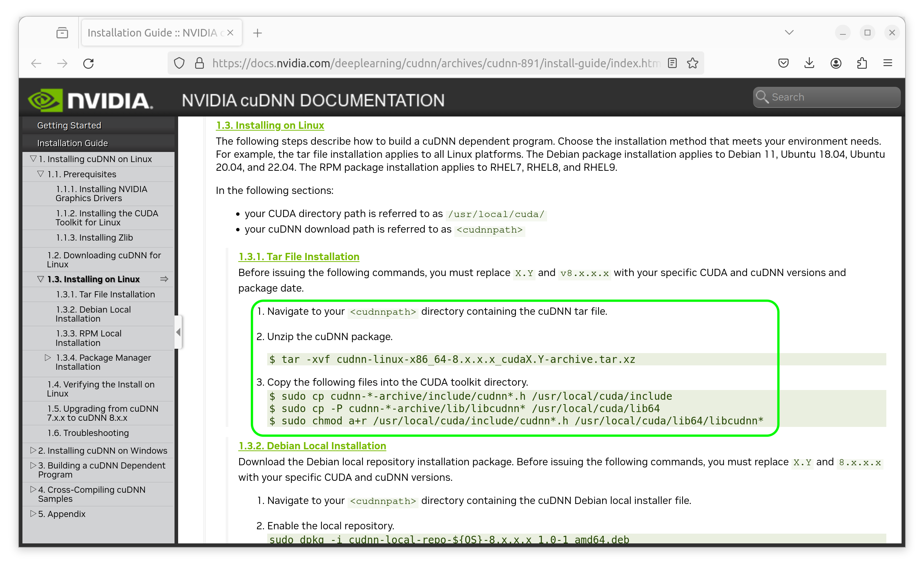The image size is (924, 568).
Task: Click the 1.3.1. Tar File Installation heading link
Action: [299, 257]
